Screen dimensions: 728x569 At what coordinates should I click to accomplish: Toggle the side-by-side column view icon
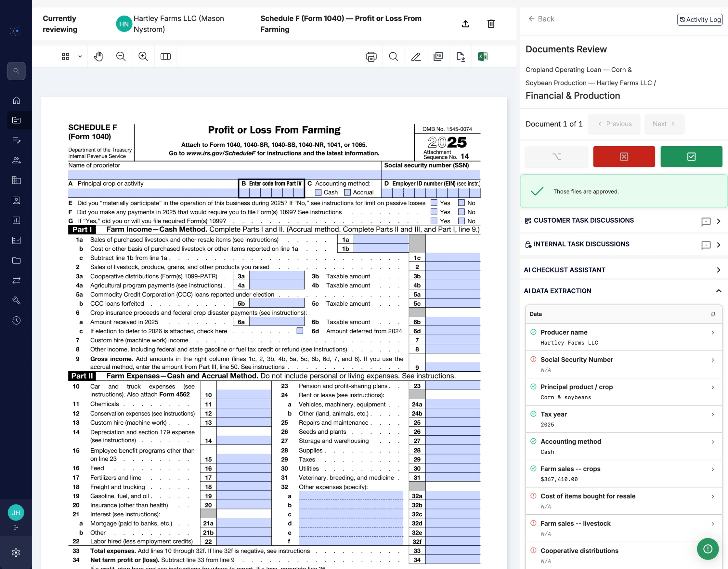[x=165, y=56]
